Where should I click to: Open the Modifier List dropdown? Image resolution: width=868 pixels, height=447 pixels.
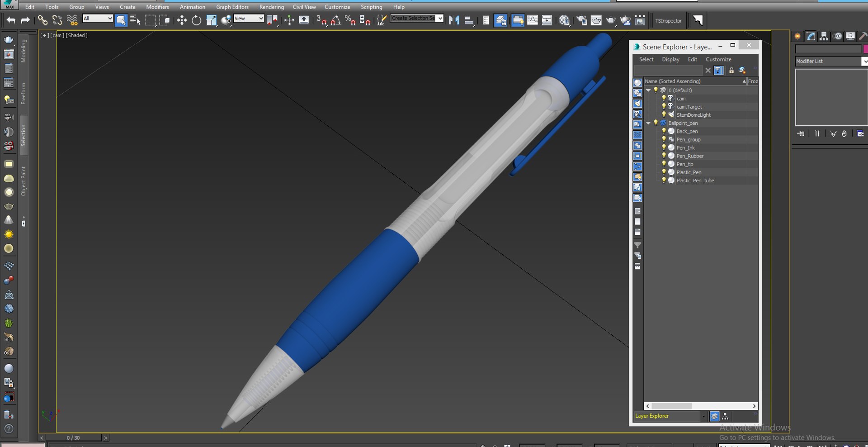pyautogui.click(x=831, y=61)
